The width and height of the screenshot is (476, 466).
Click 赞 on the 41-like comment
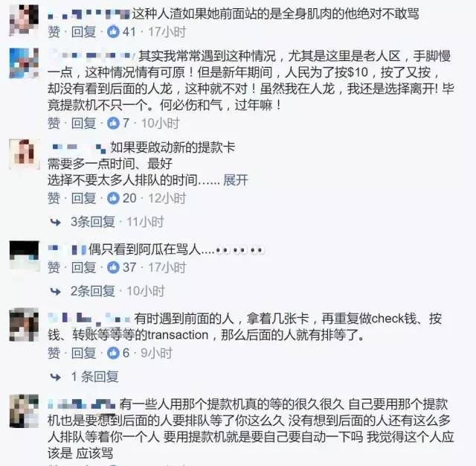click(x=54, y=31)
